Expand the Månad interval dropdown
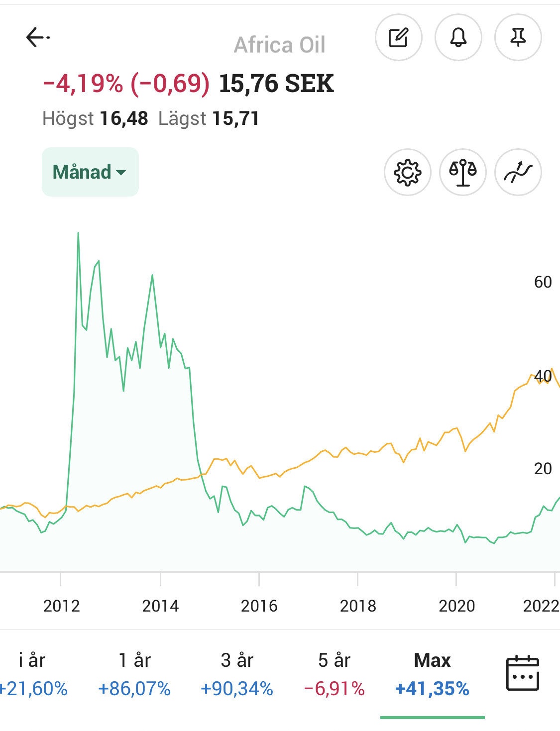Screen dimensions: 560x731 [x=90, y=172]
